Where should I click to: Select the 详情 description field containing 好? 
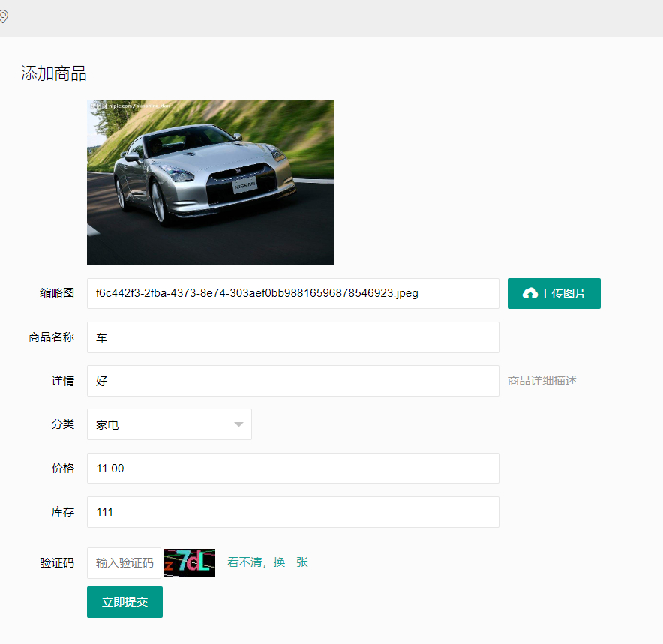tap(292, 381)
